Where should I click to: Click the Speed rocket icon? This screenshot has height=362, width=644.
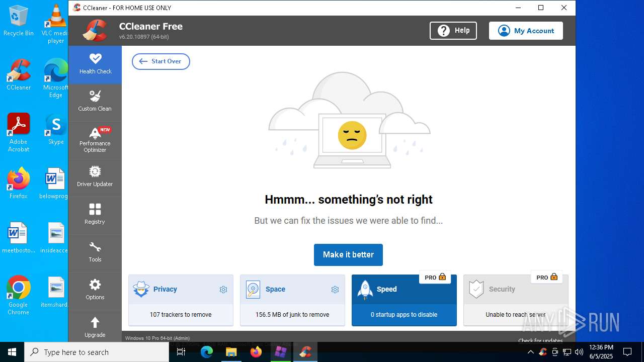click(x=365, y=290)
